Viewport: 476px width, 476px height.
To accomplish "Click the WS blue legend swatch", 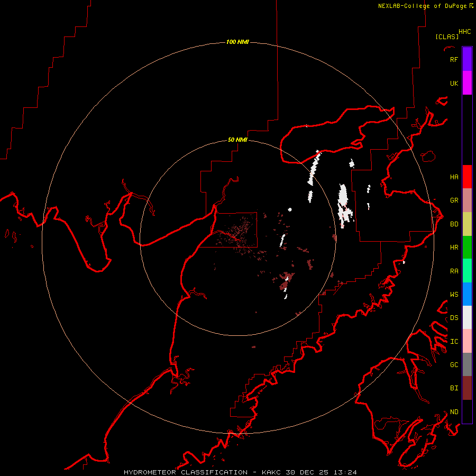I will tap(467, 294).
